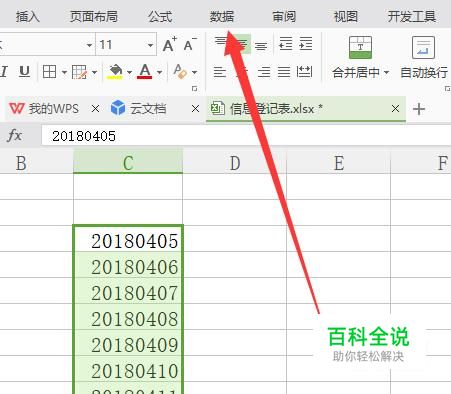Image resolution: width=451 pixels, height=394 pixels.
Task: Expand the font color dropdown arrow
Action: point(159,72)
